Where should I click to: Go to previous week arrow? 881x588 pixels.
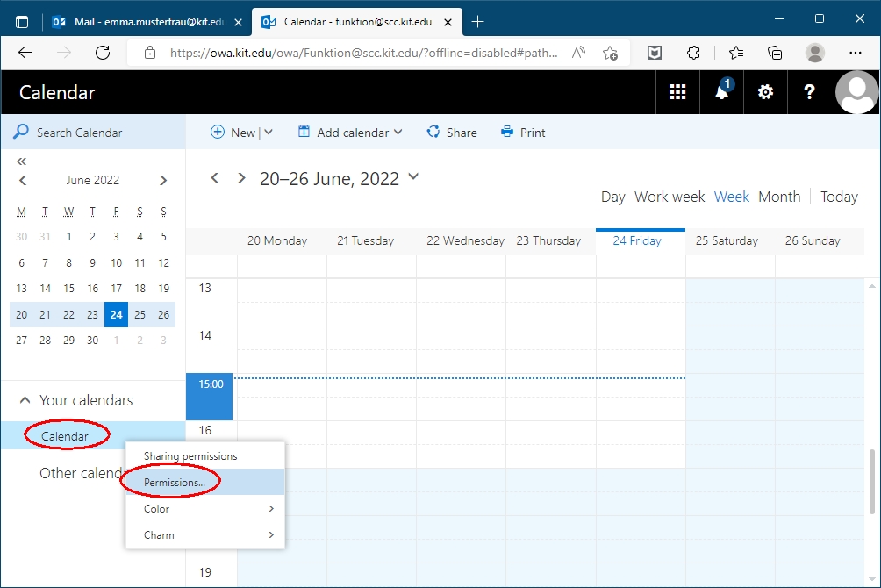pos(214,178)
